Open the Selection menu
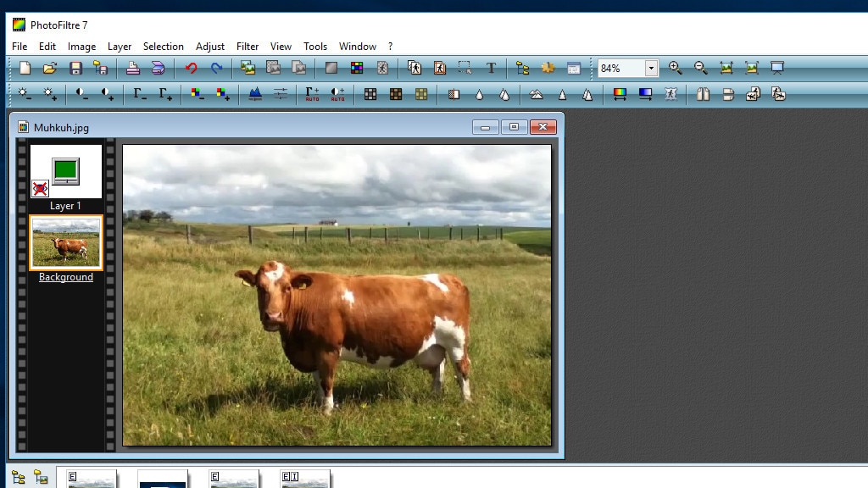Screen dimensions: 868x488 (x=163, y=47)
